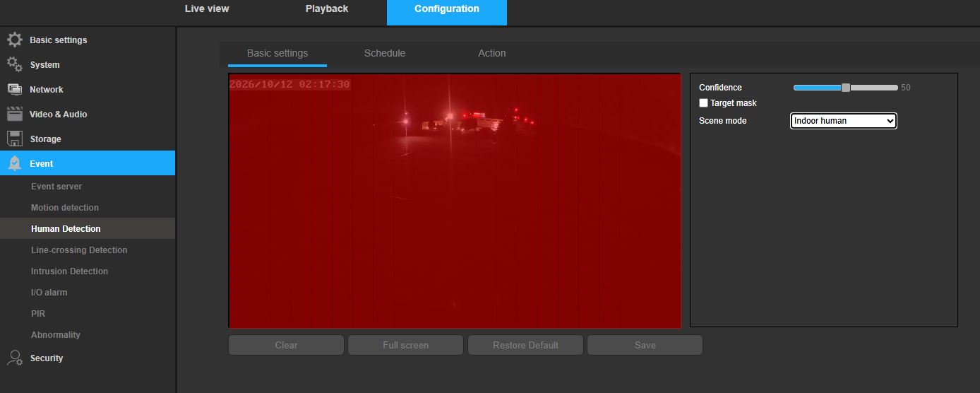Click the Clear button

tap(286, 345)
